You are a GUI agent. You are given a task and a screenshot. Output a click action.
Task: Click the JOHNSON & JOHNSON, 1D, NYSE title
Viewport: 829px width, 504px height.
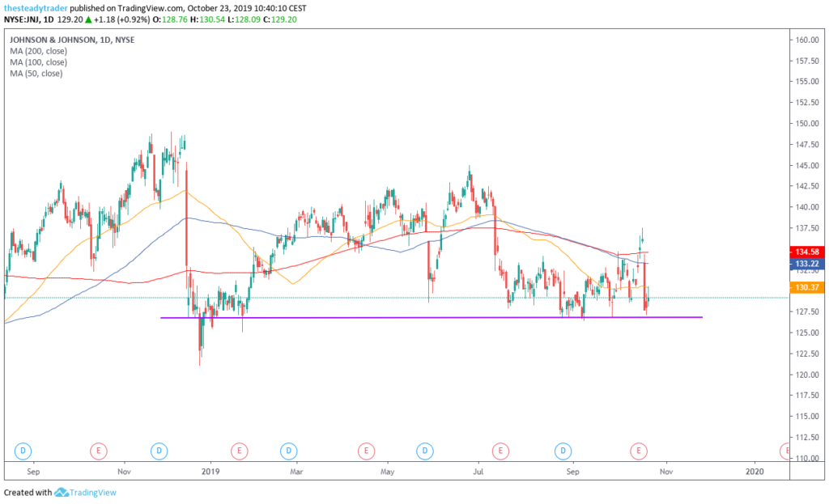tap(72, 40)
